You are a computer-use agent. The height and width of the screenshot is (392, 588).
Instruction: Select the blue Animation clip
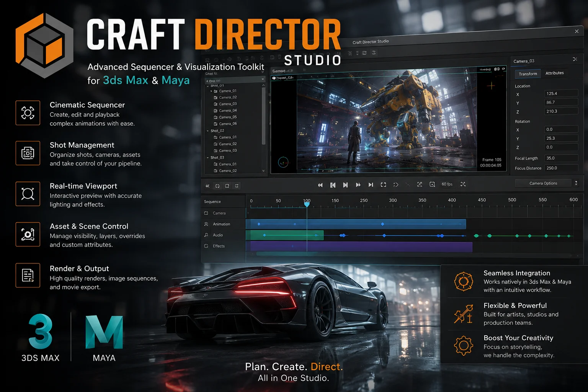pos(358,224)
